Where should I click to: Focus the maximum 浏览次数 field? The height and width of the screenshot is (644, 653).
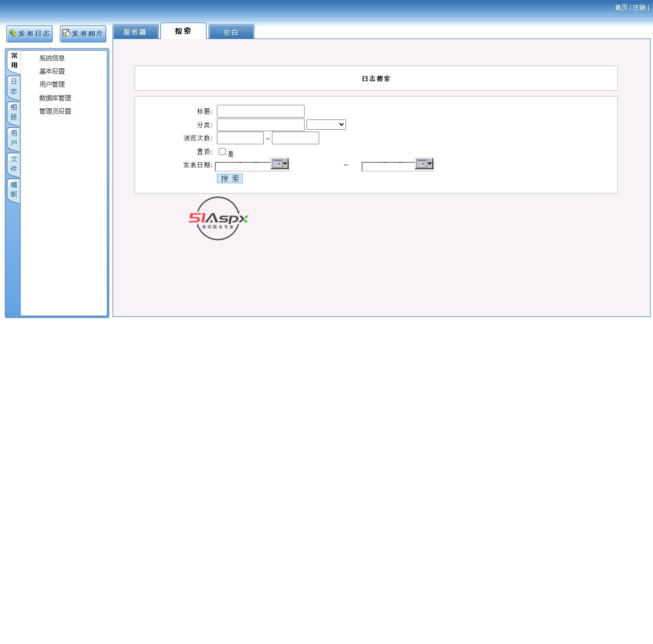tap(295, 138)
